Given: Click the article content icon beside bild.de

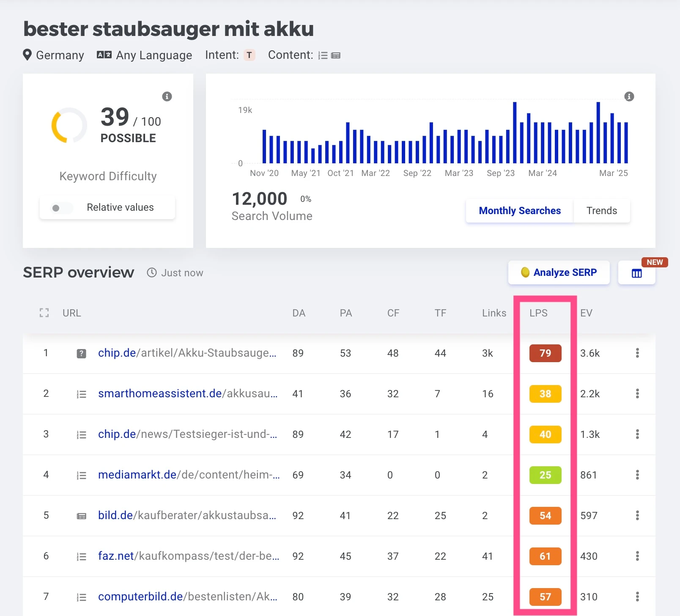Looking at the screenshot, I should point(81,516).
